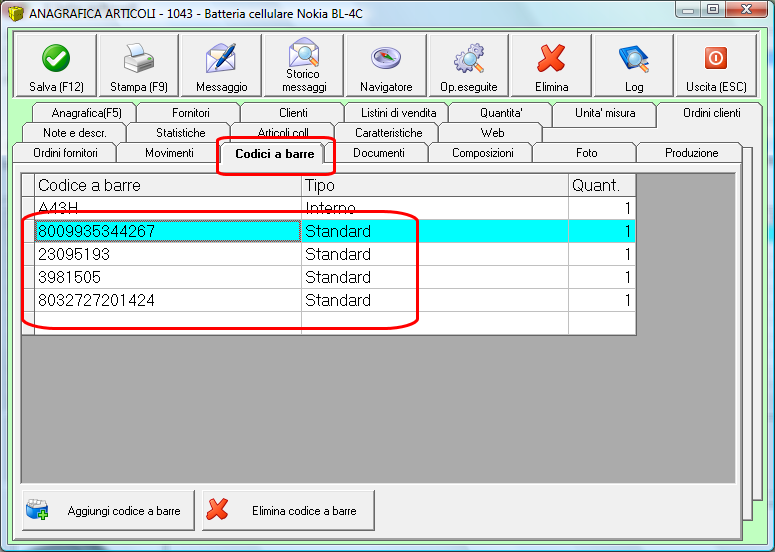Switch to the Web tab
Image resolution: width=775 pixels, height=552 pixels.
[491, 132]
